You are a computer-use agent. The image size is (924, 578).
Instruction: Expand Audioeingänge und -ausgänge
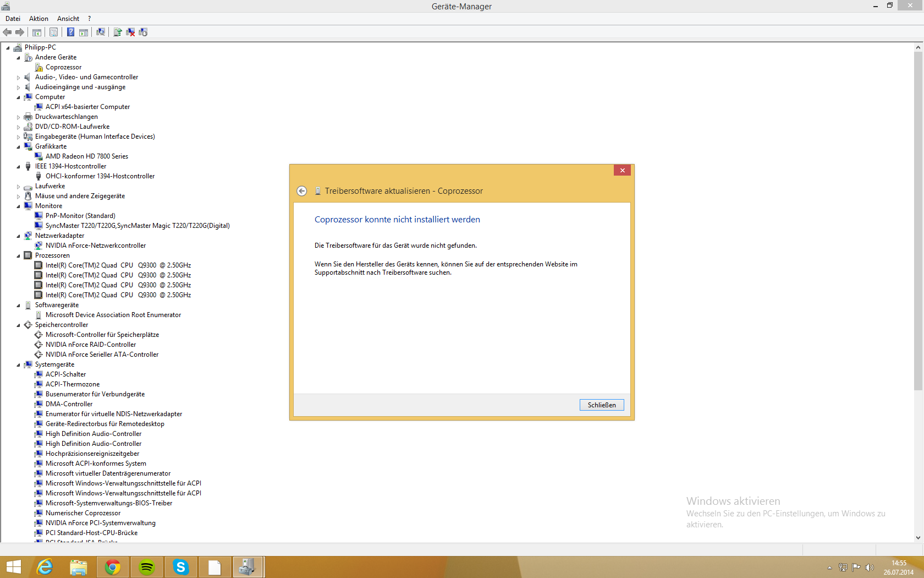point(18,88)
